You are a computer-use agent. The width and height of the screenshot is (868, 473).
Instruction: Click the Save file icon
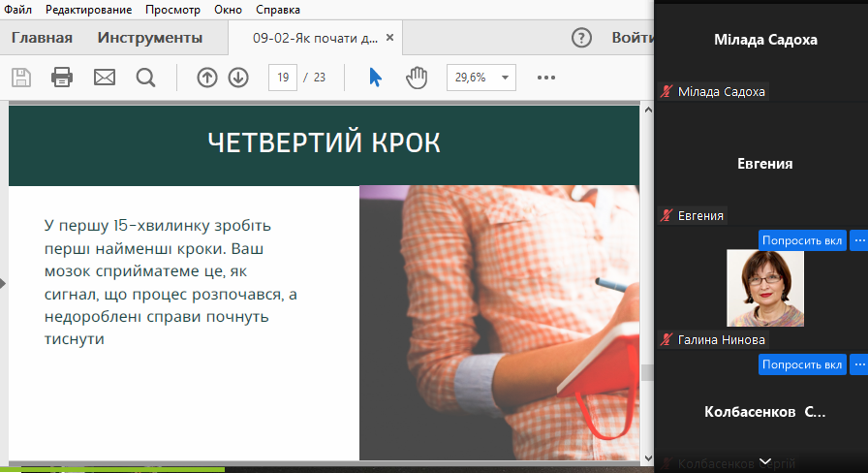pyautogui.click(x=20, y=78)
